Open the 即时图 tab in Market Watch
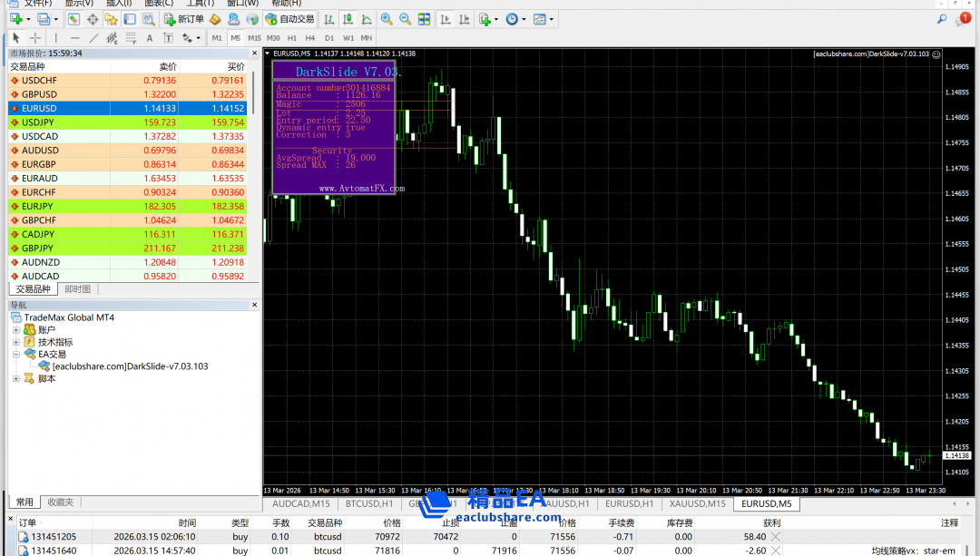980x556 pixels. 78,289
